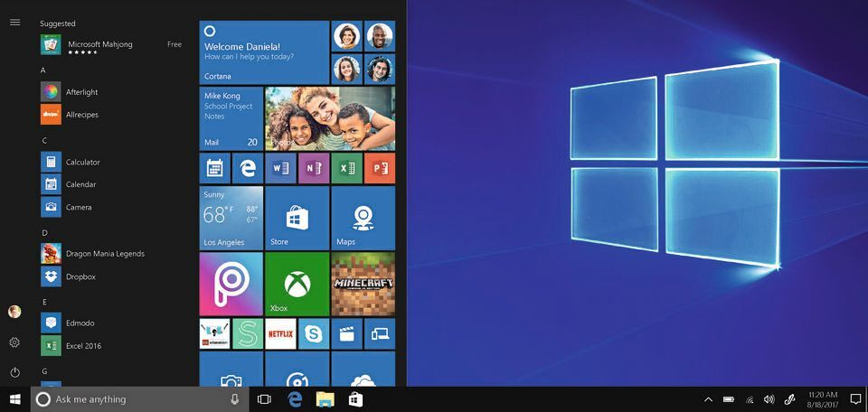The height and width of the screenshot is (412, 868).
Task: Open the Maps tile
Action: (363, 218)
